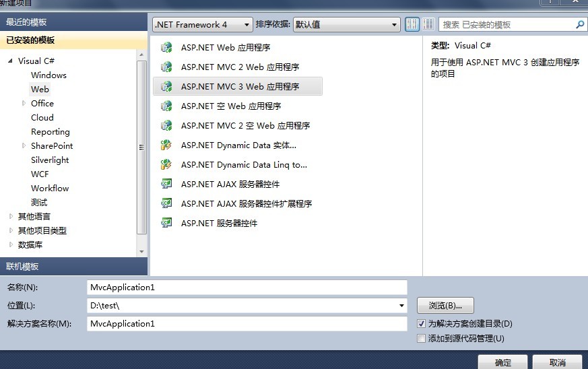Screen dimensions: 588x369
Task: Expand the SharePoint tree node
Action: coord(24,145)
